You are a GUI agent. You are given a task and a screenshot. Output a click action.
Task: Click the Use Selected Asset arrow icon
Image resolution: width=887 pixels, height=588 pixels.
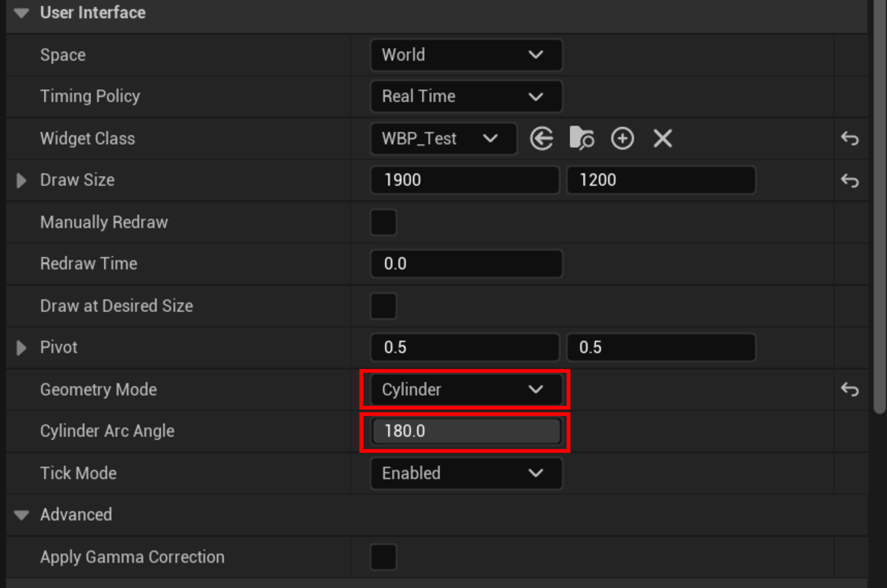(x=541, y=139)
